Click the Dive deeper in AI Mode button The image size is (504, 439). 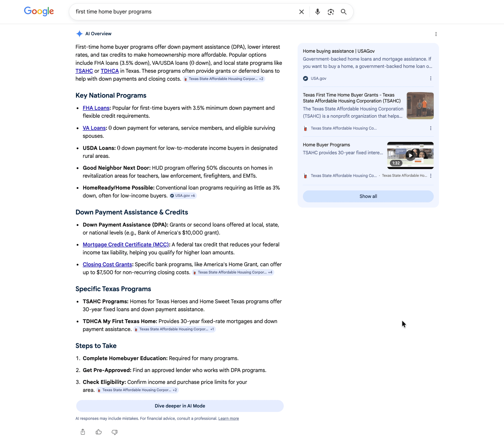click(x=180, y=406)
